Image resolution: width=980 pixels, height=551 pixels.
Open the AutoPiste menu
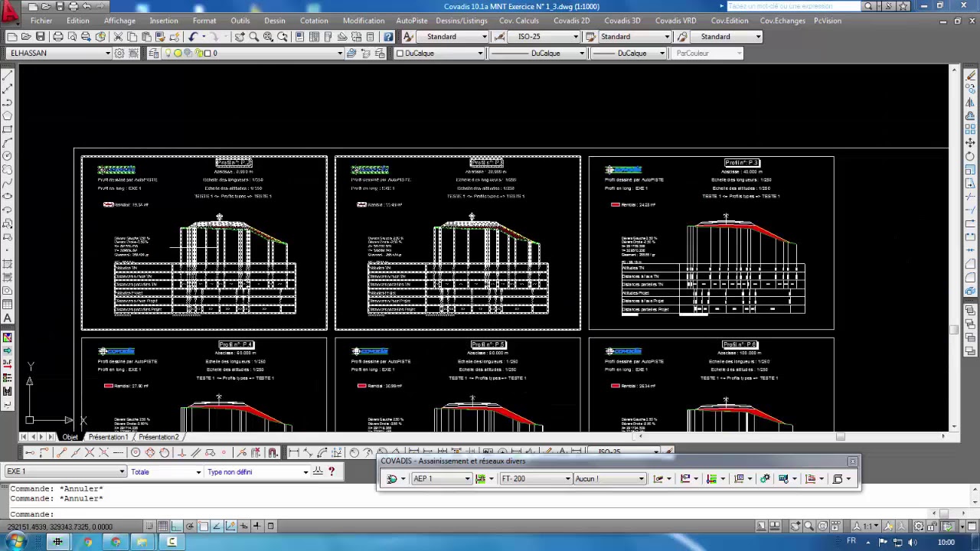[412, 21]
